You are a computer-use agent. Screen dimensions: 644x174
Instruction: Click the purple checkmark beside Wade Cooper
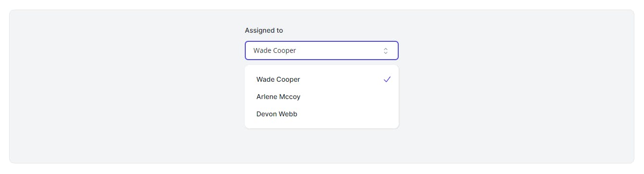[x=387, y=79]
